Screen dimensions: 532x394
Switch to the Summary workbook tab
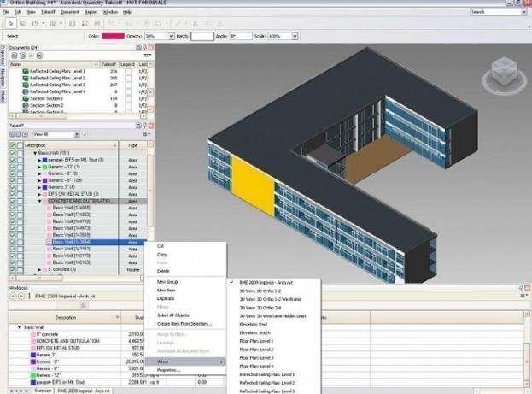[x=42, y=390]
